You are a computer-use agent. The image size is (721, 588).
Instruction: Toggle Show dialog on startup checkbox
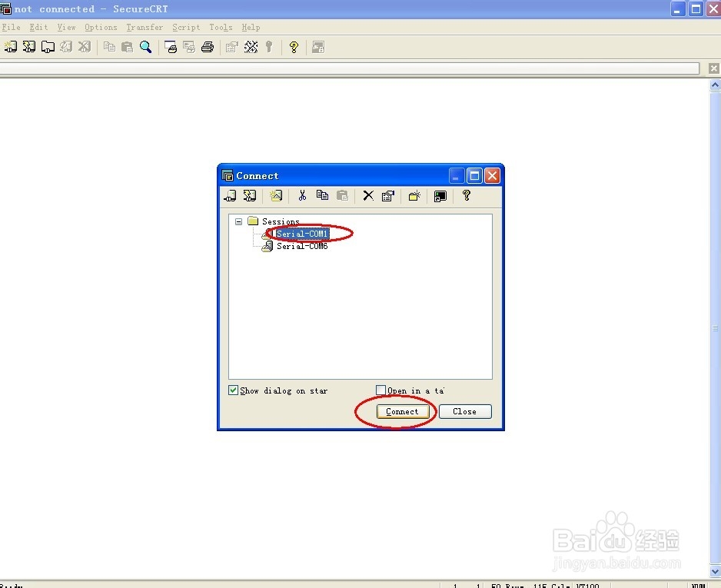[233, 390]
